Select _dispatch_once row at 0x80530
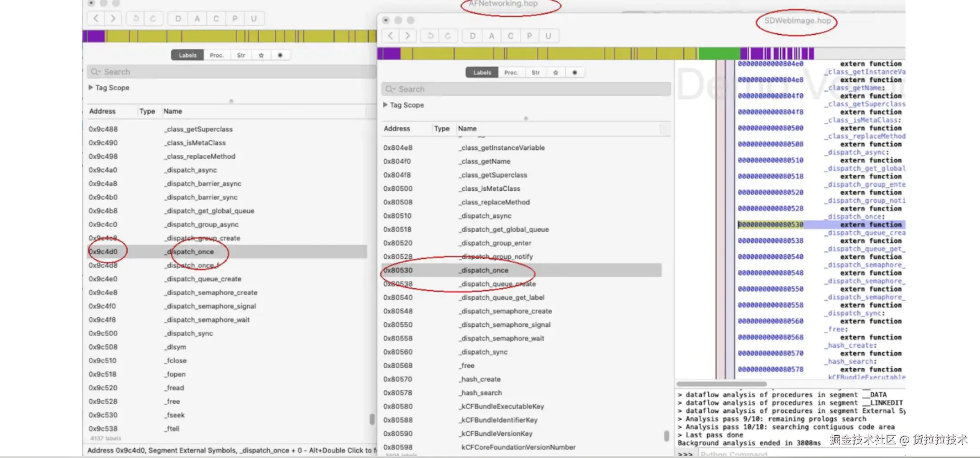This screenshot has width=980, height=458. [522, 270]
